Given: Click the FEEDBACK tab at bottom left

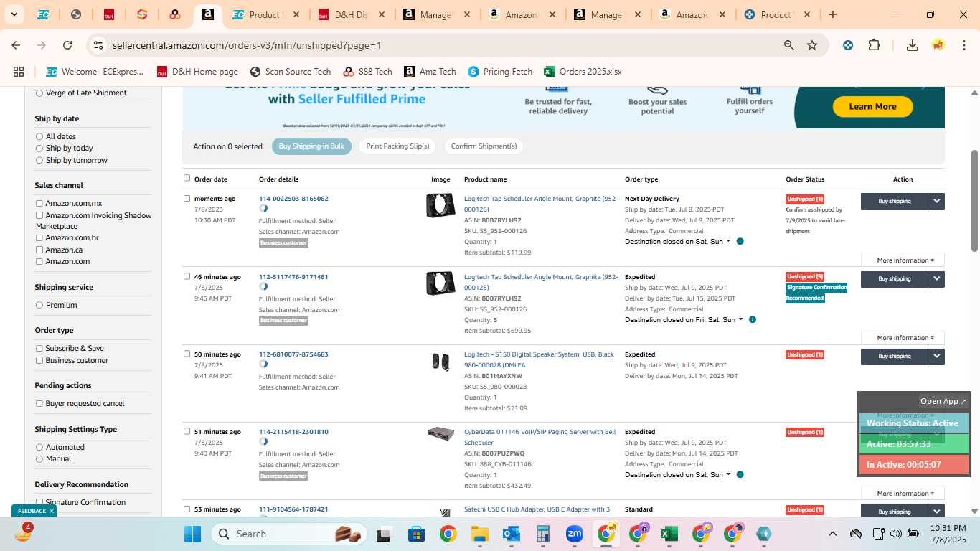Looking at the screenshot, I should pyautogui.click(x=34, y=511).
